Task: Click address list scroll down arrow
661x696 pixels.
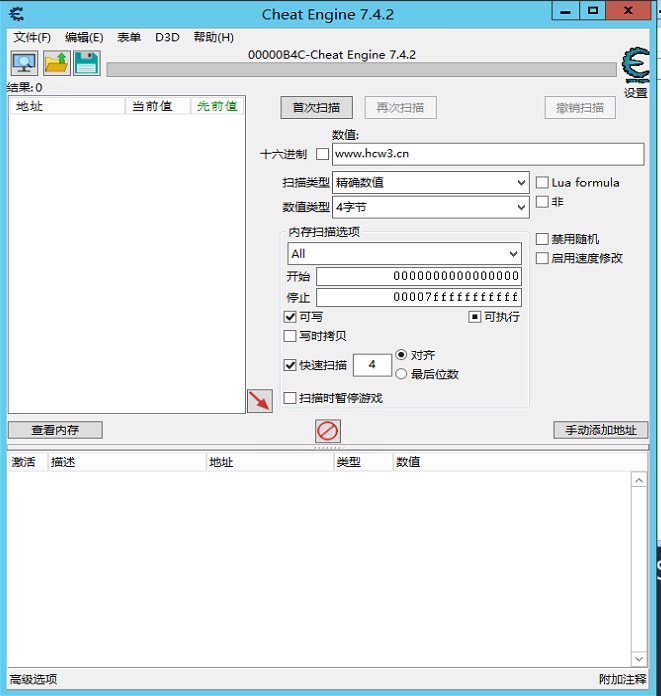Action: 639,659
